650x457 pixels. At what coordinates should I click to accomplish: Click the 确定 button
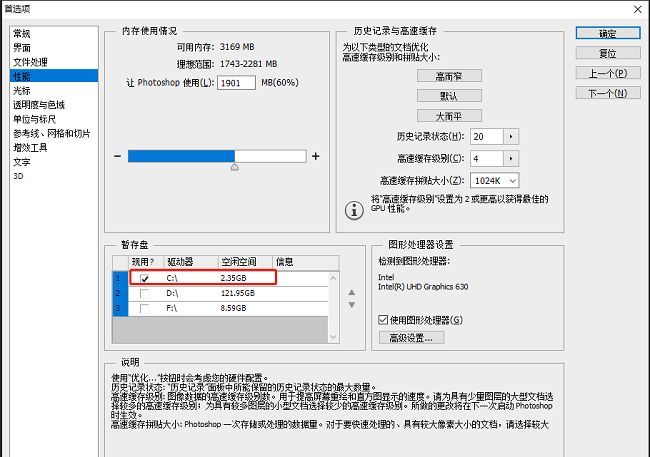(x=607, y=33)
